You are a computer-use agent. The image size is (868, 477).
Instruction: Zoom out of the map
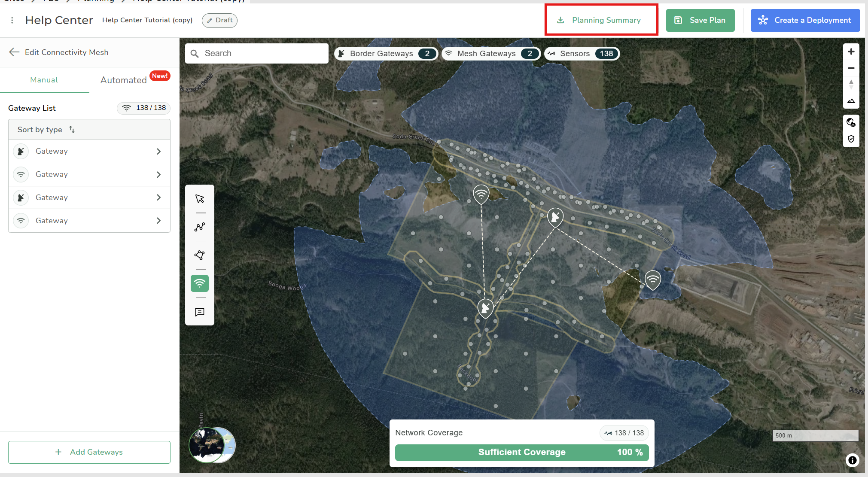[851, 68]
